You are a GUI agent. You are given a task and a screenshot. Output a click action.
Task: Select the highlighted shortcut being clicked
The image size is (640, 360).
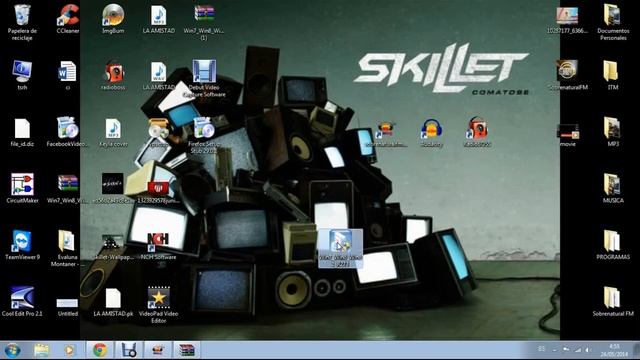pyautogui.click(x=340, y=248)
